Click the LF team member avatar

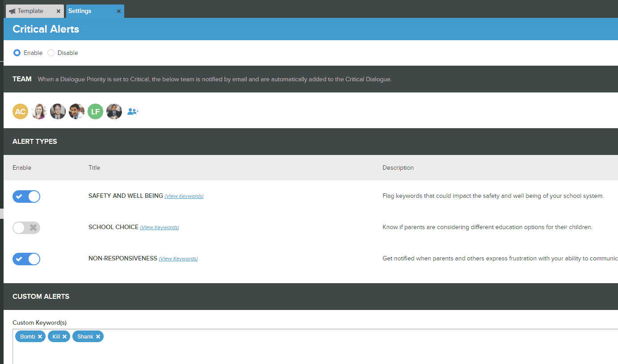click(x=95, y=112)
